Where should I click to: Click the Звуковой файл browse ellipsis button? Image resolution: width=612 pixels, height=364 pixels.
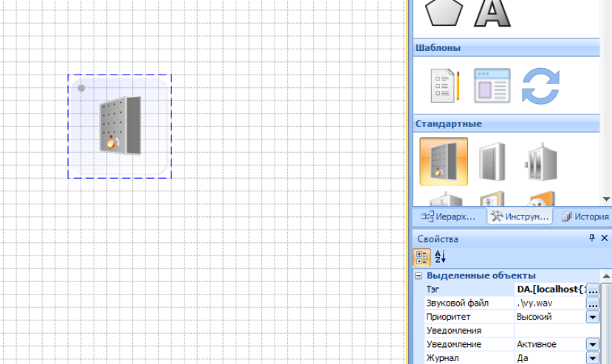click(592, 303)
